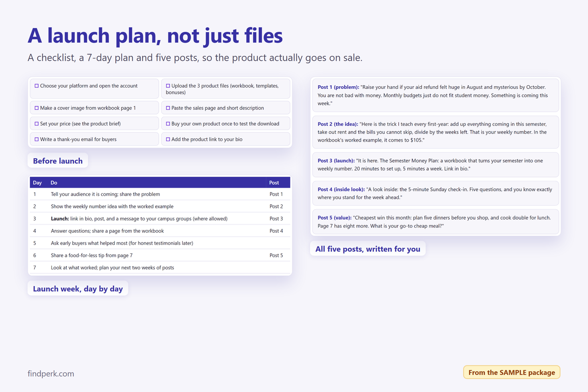This screenshot has height=392, width=588.
Task: Tick 'Upload the 3 product files' checkbox
Action: click(x=168, y=86)
